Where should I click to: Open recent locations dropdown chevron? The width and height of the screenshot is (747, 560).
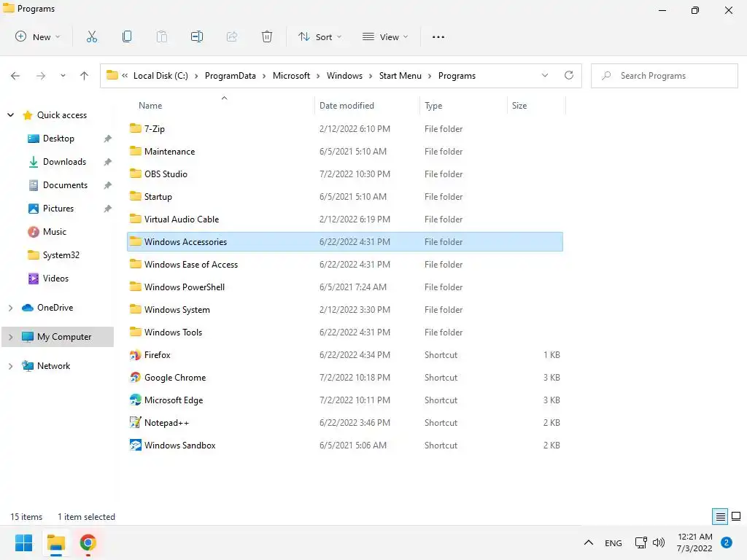pos(63,76)
